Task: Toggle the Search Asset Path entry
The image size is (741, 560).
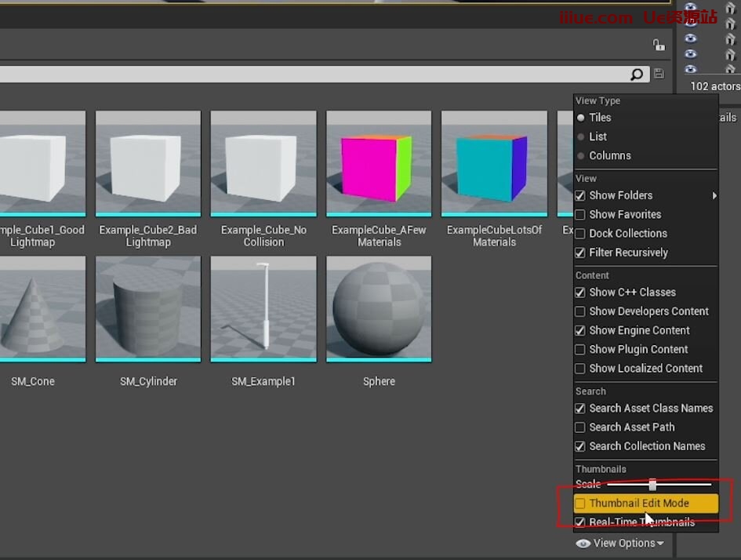Action: 631,427
